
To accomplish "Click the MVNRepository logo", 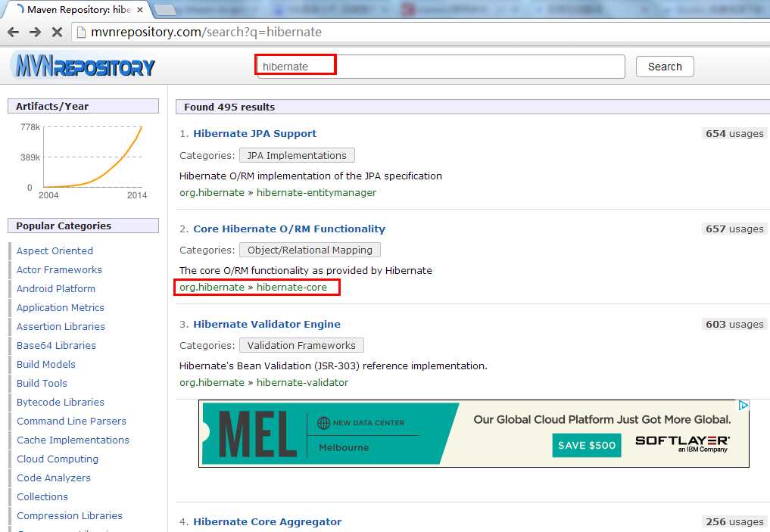I will [85, 67].
